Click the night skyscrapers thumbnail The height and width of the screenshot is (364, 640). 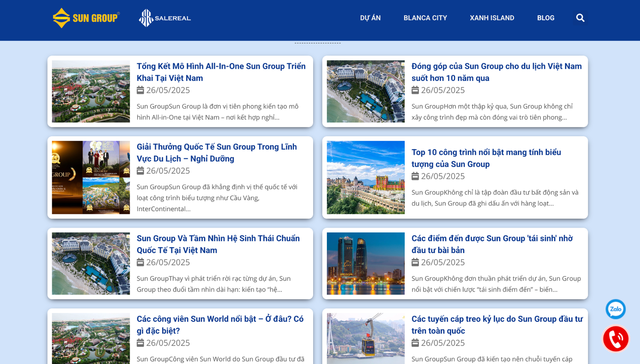tap(366, 264)
